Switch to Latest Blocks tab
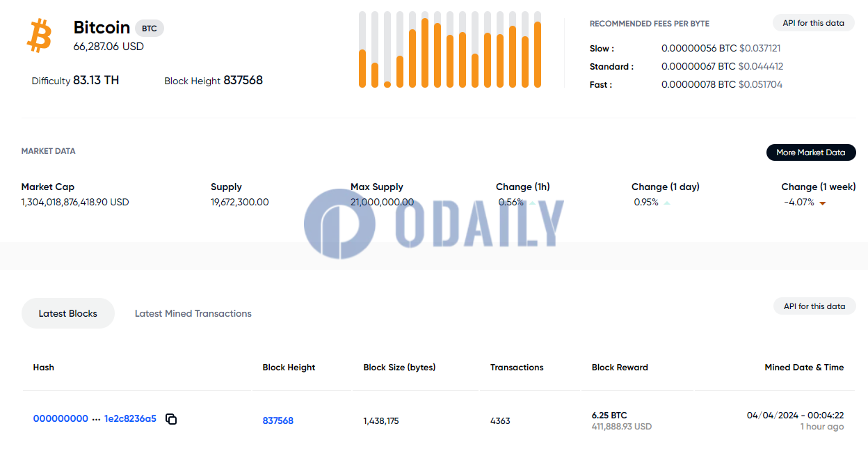868x449 pixels. click(67, 313)
